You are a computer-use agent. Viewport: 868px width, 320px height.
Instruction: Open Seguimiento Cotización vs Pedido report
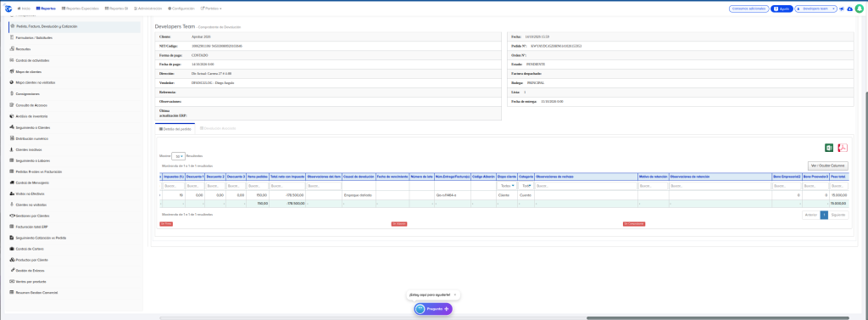coord(41,238)
